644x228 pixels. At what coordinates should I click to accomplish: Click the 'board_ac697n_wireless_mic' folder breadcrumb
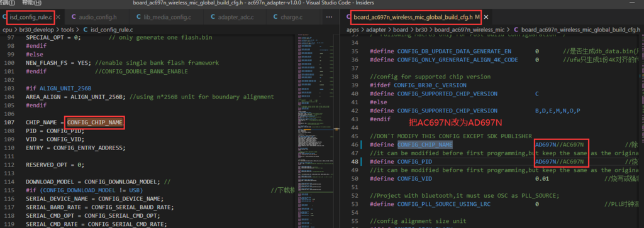coord(469,30)
